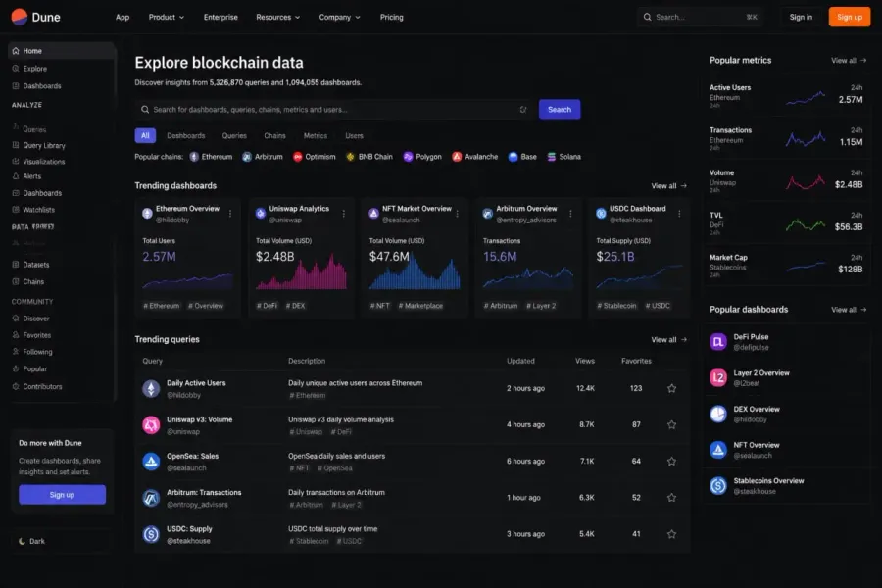Image resolution: width=882 pixels, height=588 pixels.
Task: Open the Uniswap Analytics volume chart
Action: click(302, 271)
